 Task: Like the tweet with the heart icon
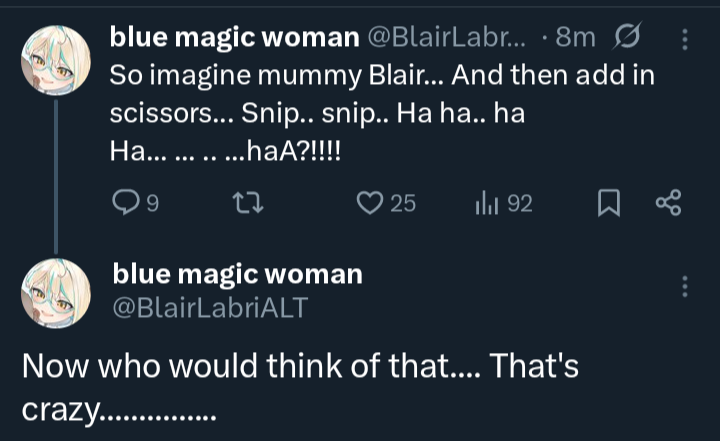pyautogui.click(x=371, y=204)
